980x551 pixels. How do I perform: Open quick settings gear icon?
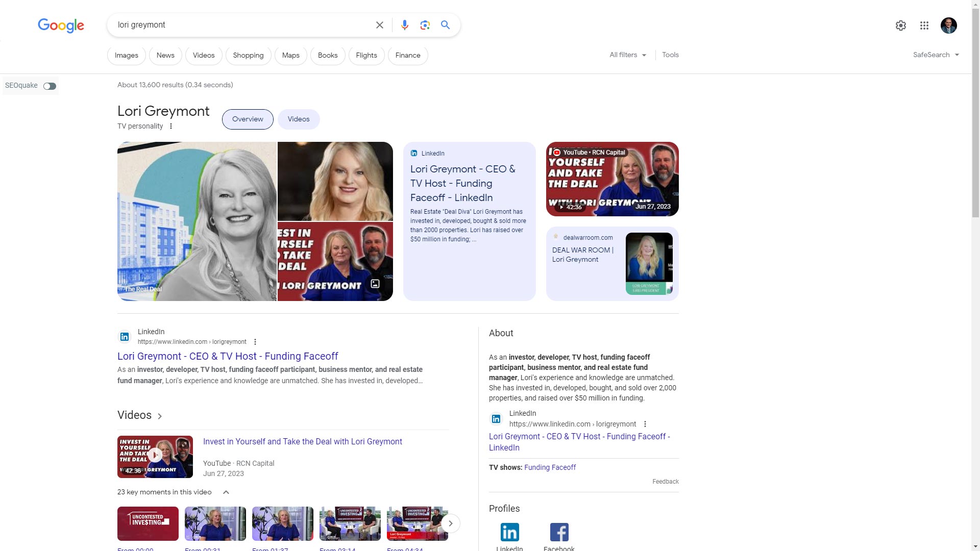coord(900,26)
